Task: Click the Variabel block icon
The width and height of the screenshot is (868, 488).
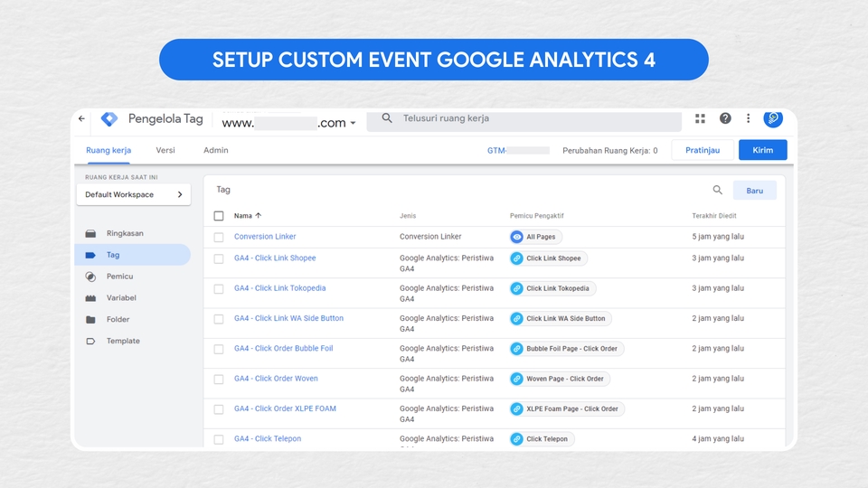Action: click(x=90, y=298)
